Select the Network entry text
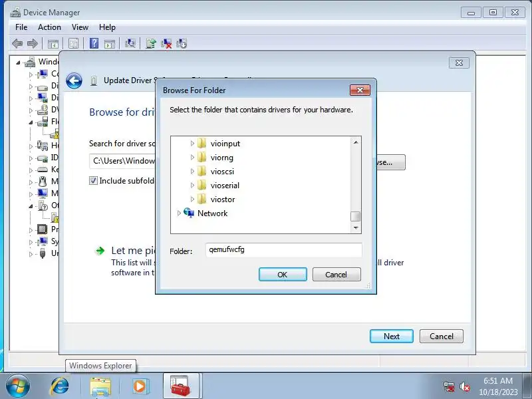 tap(212, 213)
